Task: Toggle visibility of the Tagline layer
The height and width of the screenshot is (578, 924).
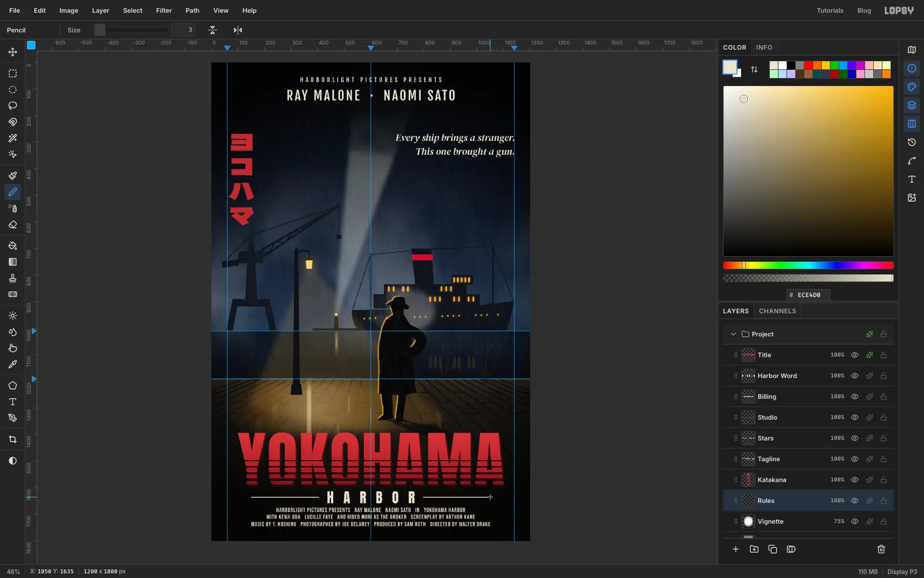Action: (855, 459)
